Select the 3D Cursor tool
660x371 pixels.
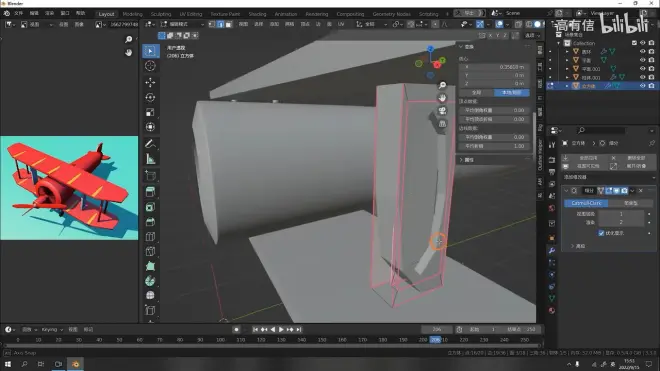click(x=150, y=66)
